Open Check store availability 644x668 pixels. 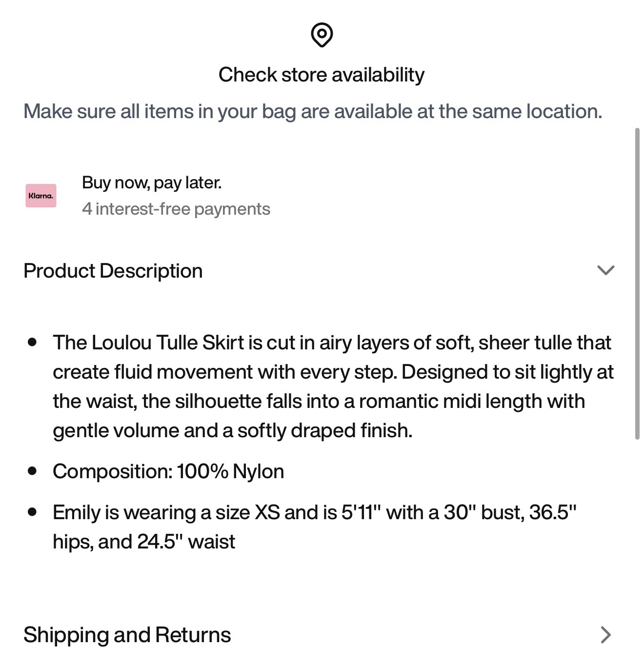(322, 75)
